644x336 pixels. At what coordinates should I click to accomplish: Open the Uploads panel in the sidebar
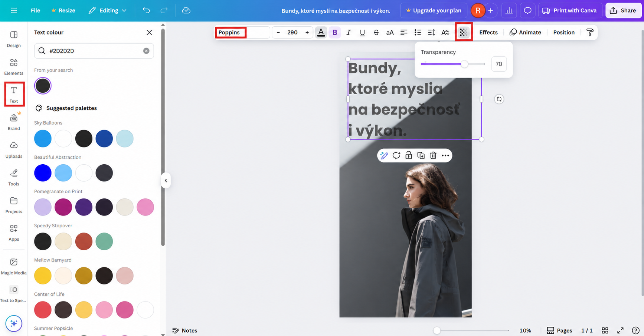click(x=14, y=150)
